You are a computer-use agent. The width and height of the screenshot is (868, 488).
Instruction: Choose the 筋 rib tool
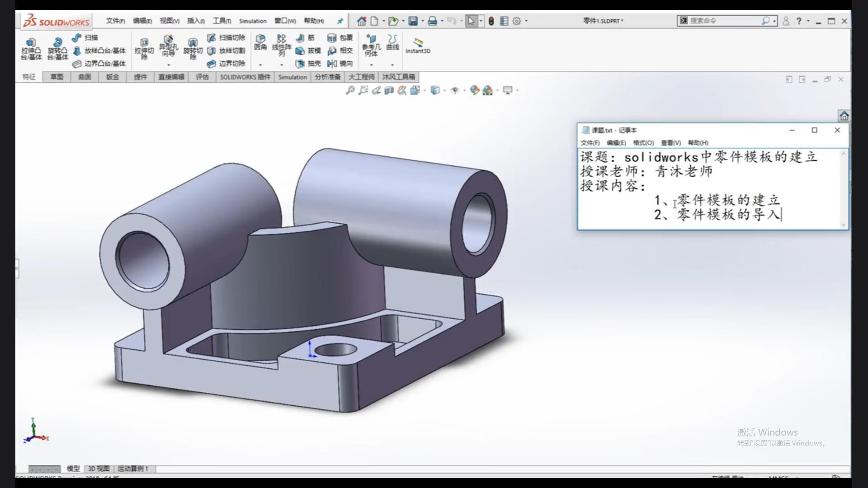[x=305, y=38]
